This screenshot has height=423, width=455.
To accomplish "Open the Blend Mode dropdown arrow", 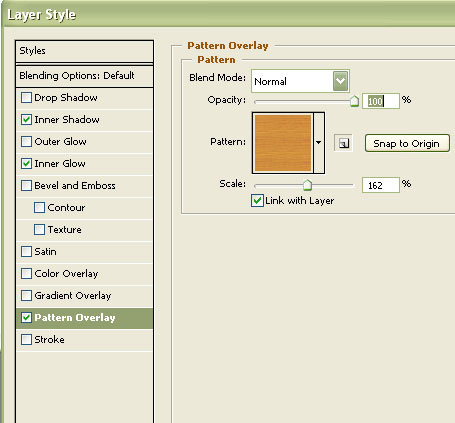I will (x=340, y=81).
